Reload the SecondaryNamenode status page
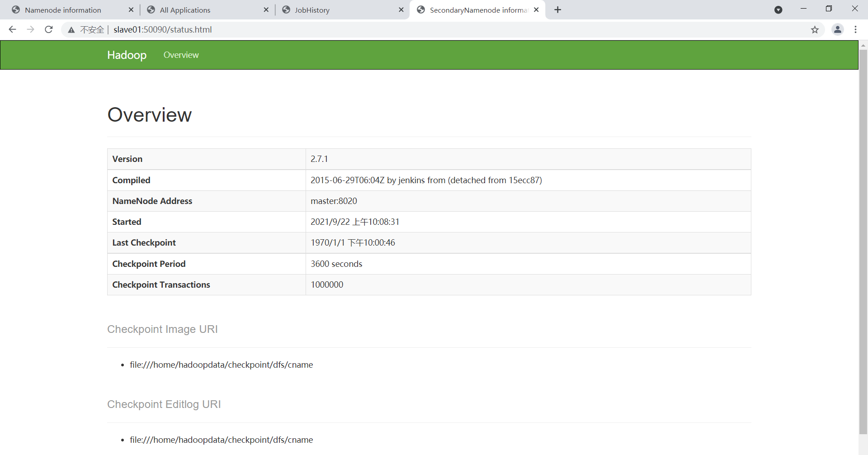868x455 pixels. tap(48, 29)
